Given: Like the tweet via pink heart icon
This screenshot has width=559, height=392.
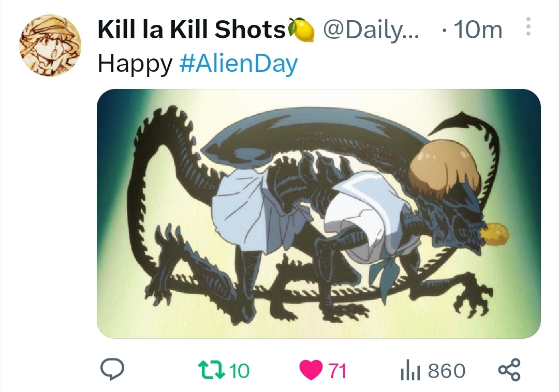Looking at the screenshot, I should click(x=311, y=370).
